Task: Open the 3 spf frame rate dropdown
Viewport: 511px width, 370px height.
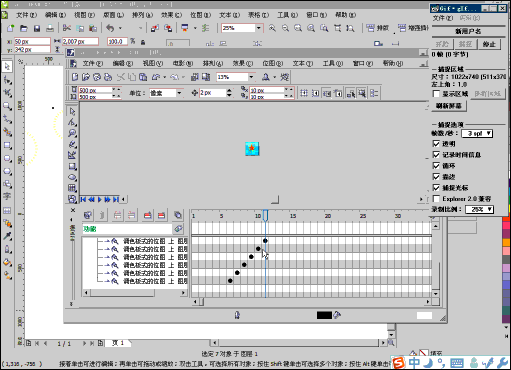Action: click(x=477, y=133)
